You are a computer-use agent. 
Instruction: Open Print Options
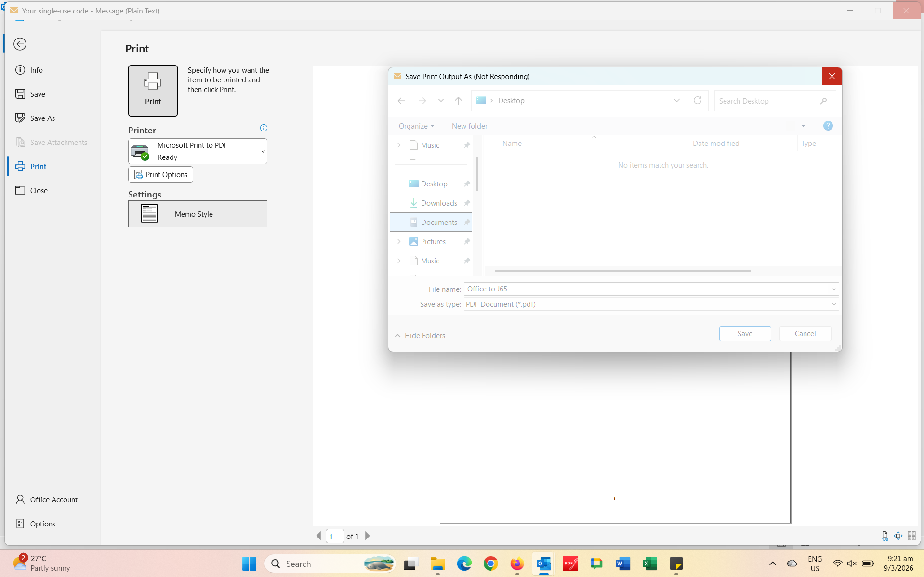click(x=160, y=174)
